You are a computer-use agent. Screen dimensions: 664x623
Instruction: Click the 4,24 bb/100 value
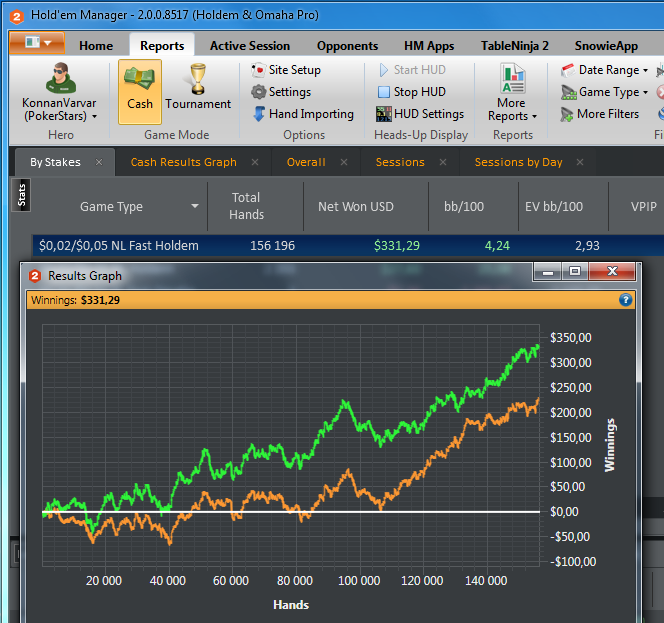497,246
